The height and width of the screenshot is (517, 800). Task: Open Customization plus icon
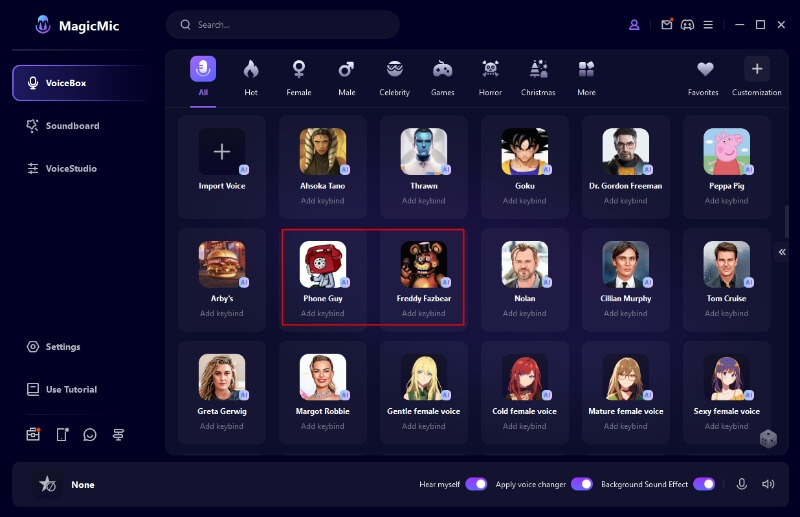(757, 69)
